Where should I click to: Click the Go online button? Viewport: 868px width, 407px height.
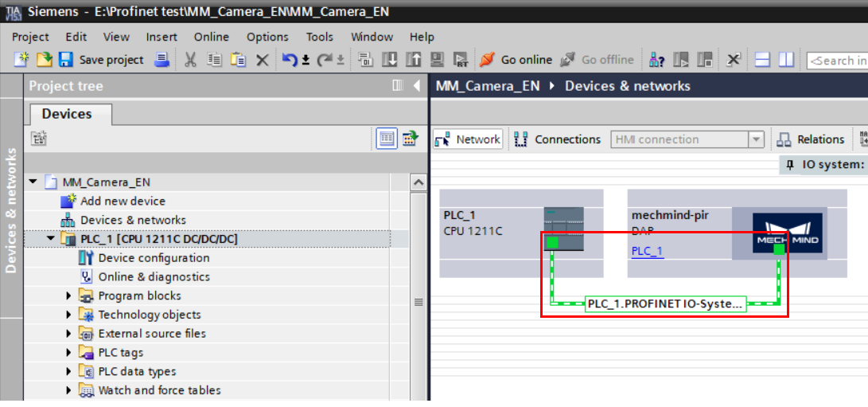tap(516, 59)
